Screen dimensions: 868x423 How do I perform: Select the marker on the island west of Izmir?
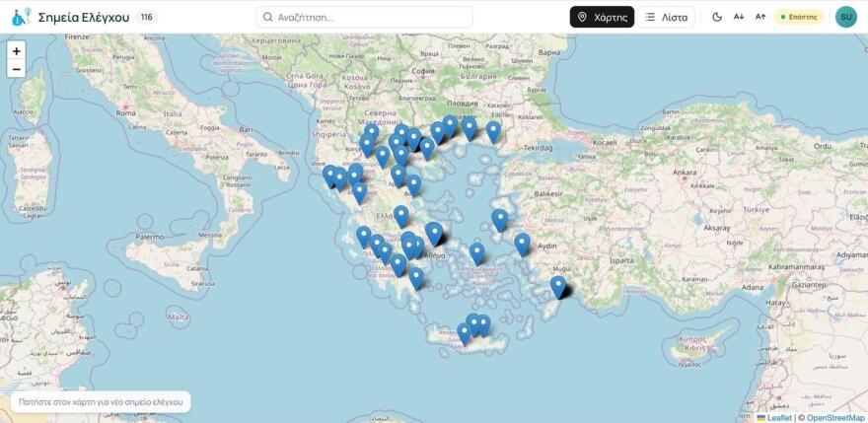499,220
